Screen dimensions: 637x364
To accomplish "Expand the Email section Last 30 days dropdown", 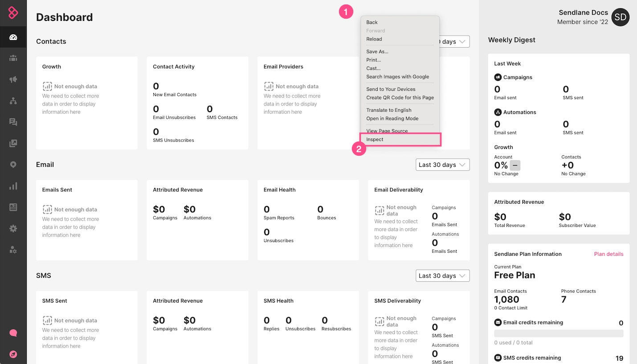I will click(442, 165).
